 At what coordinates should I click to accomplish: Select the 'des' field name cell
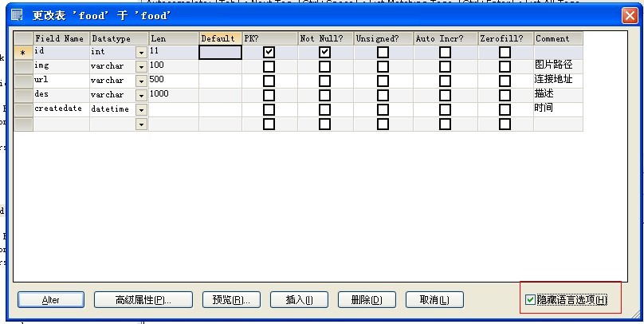[61, 96]
